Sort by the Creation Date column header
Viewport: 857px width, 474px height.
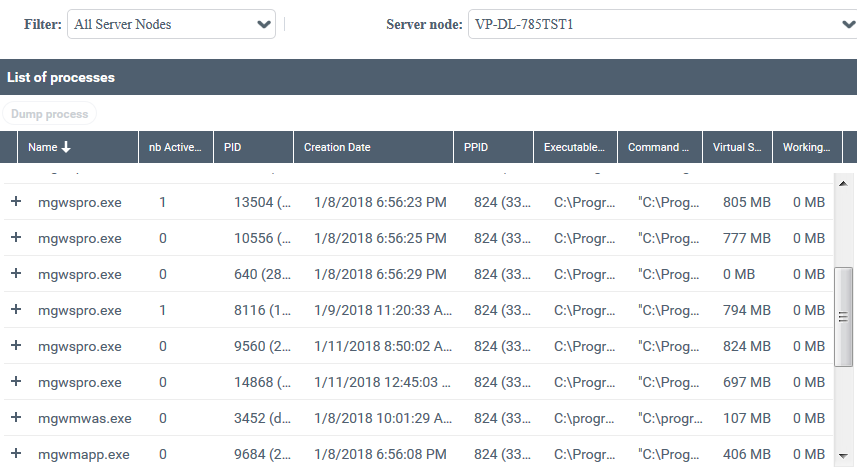click(337, 147)
